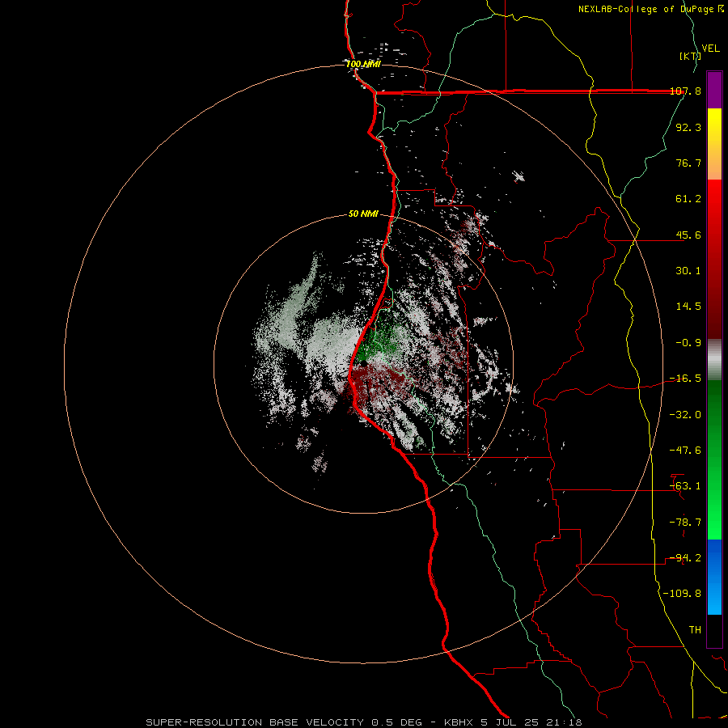Viewport: 728px width, 728px height.
Task: Select the 107.8 scale value
Action: click(x=686, y=91)
